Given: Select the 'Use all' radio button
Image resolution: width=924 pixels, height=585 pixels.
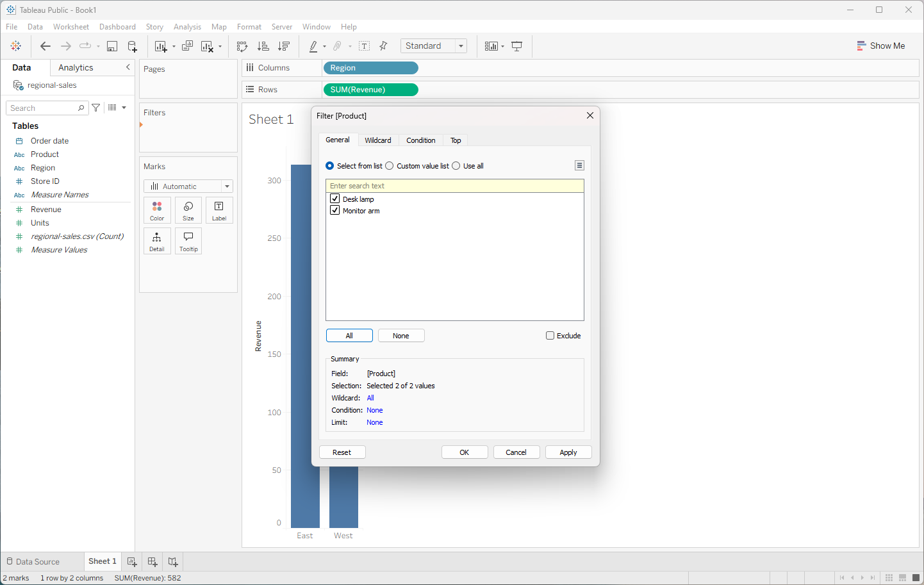Looking at the screenshot, I should click(x=456, y=166).
